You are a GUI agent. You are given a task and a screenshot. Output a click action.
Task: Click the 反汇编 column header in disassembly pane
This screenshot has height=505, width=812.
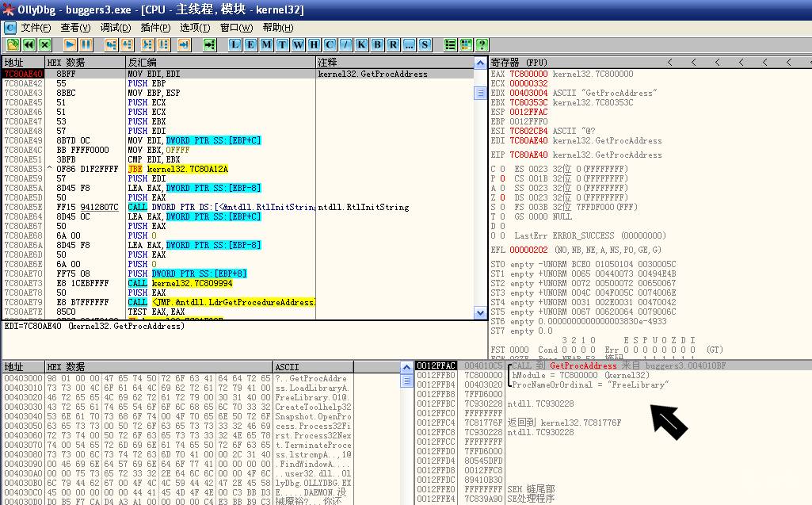(x=220, y=62)
